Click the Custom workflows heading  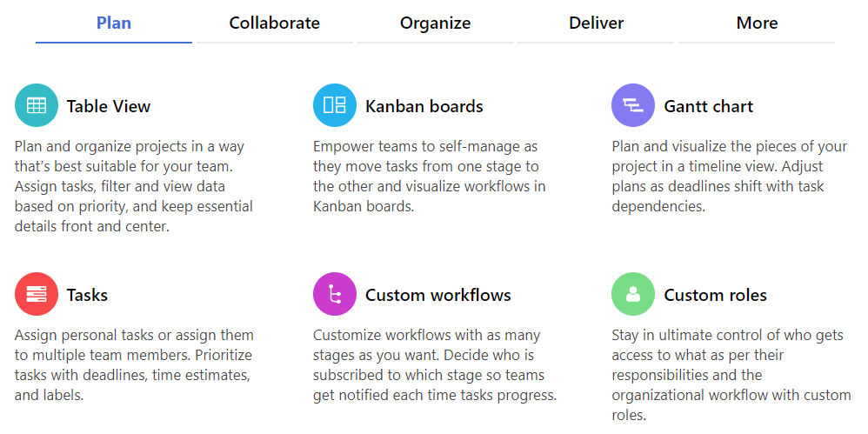(x=437, y=295)
